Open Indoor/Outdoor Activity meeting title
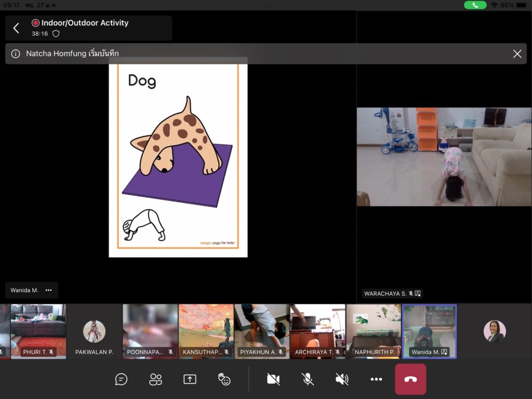 click(x=85, y=23)
